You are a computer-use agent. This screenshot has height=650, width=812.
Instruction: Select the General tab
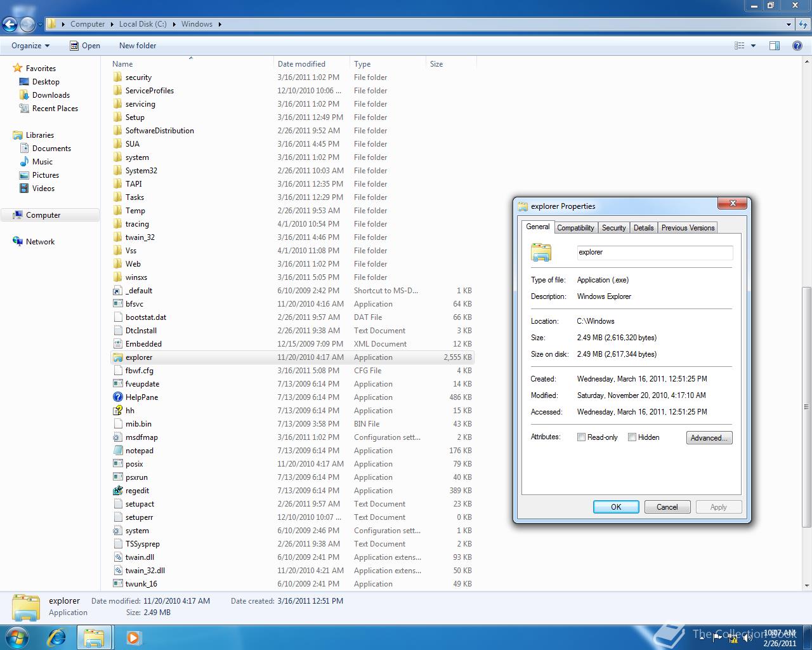click(538, 227)
